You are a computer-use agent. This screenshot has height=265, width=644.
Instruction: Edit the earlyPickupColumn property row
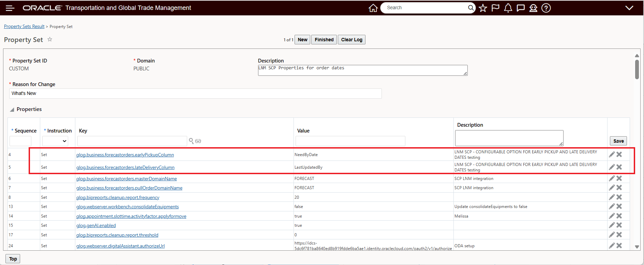click(x=612, y=154)
